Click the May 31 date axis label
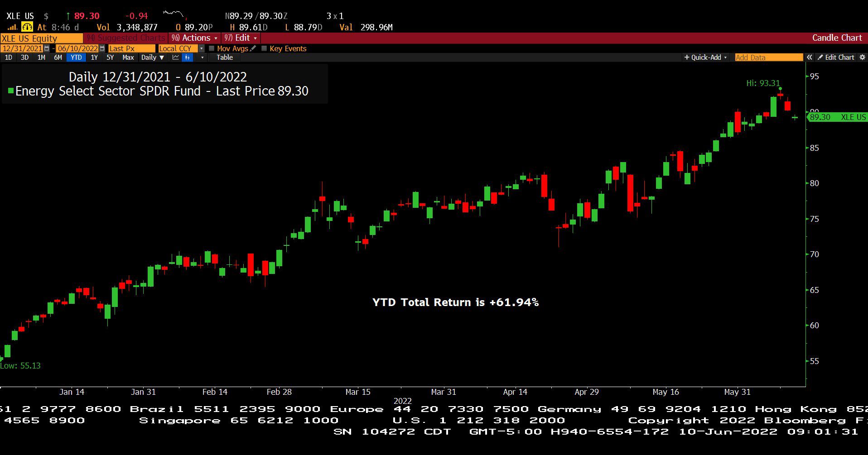This screenshot has height=455, width=868. tap(737, 392)
